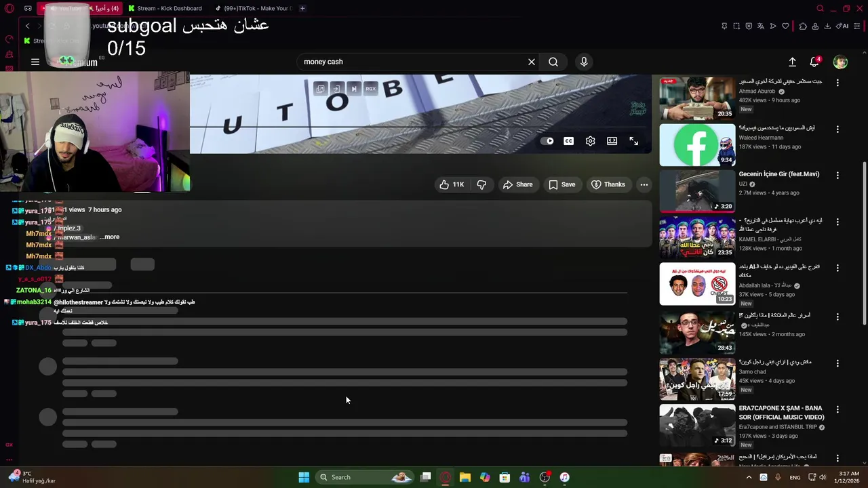Open File Explorer from taskbar
The image size is (868, 488).
tap(465, 477)
